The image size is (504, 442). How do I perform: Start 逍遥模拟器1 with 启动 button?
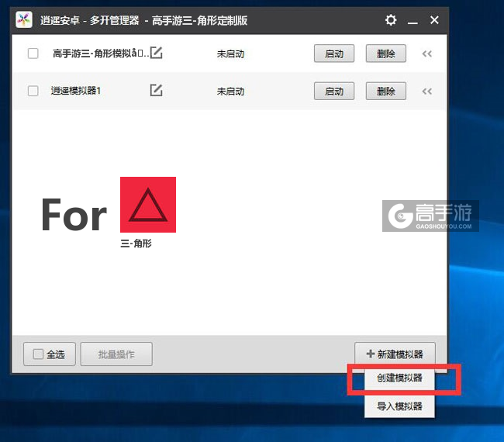(334, 91)
